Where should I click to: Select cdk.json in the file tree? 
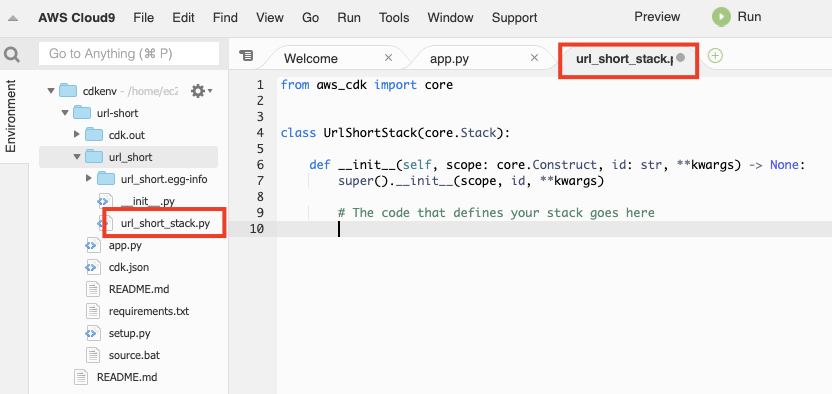tap(128, 267)
